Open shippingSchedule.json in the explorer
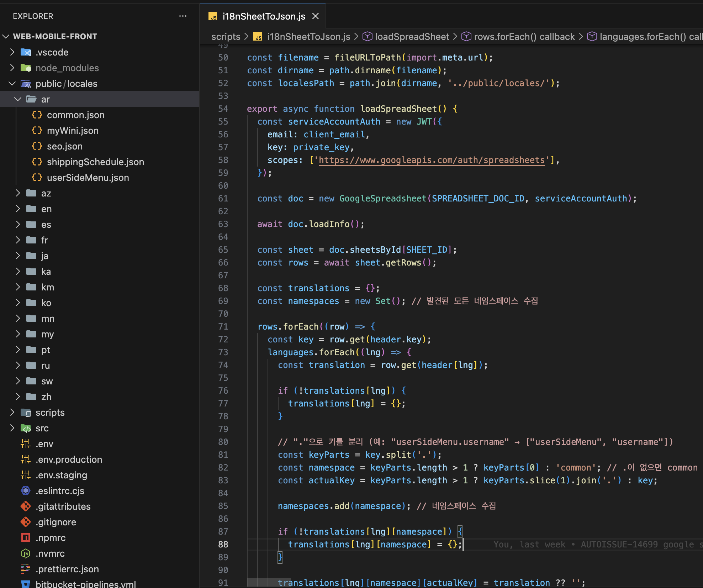The height and width of the screenshot is (588, 703). (95, 162)
